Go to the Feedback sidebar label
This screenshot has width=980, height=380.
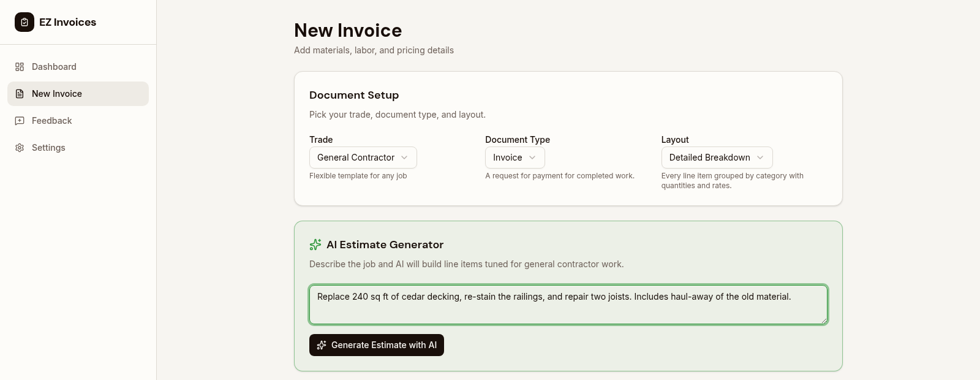[x=52, y=121]
